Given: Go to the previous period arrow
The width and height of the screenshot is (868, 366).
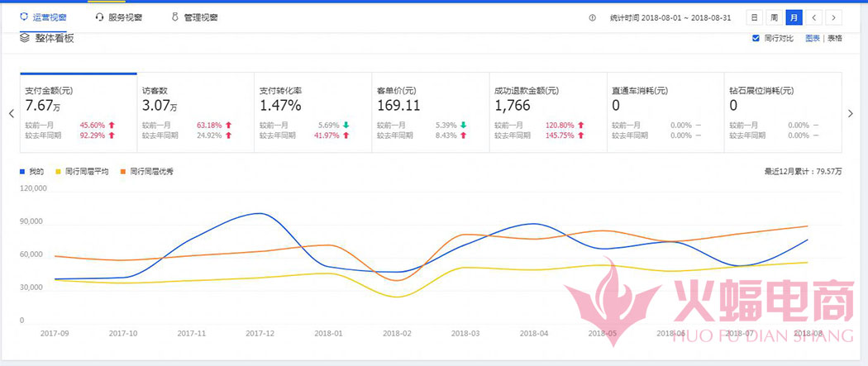Looking at the screenshot, I should pos(813,17).
